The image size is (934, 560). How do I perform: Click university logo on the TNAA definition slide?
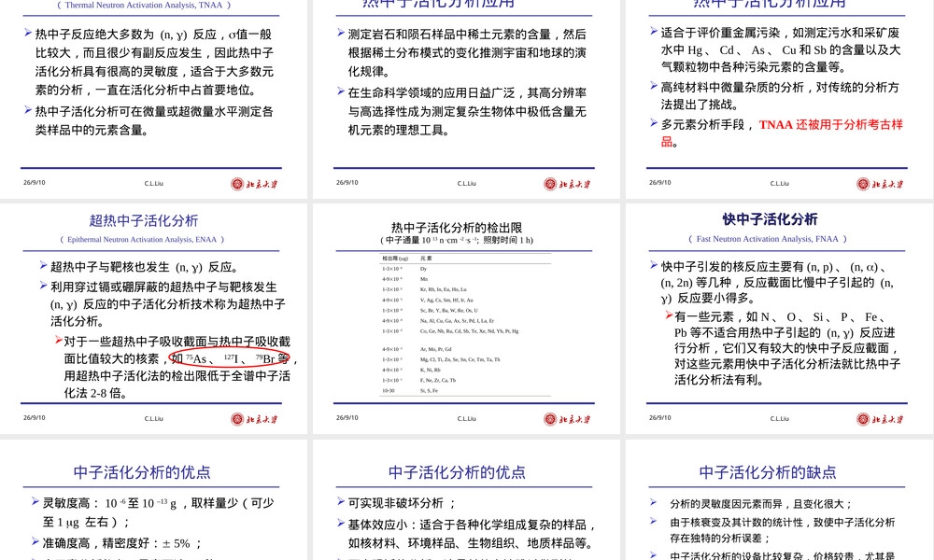click(x=254, y=184)
